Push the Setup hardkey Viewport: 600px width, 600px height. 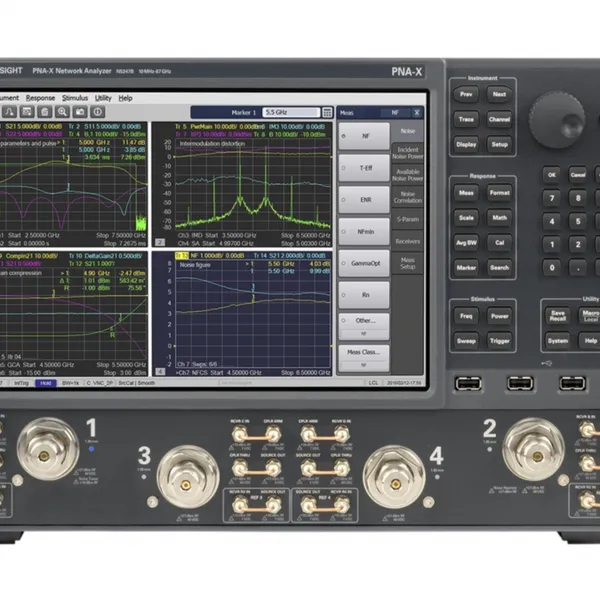click(499, 145)
